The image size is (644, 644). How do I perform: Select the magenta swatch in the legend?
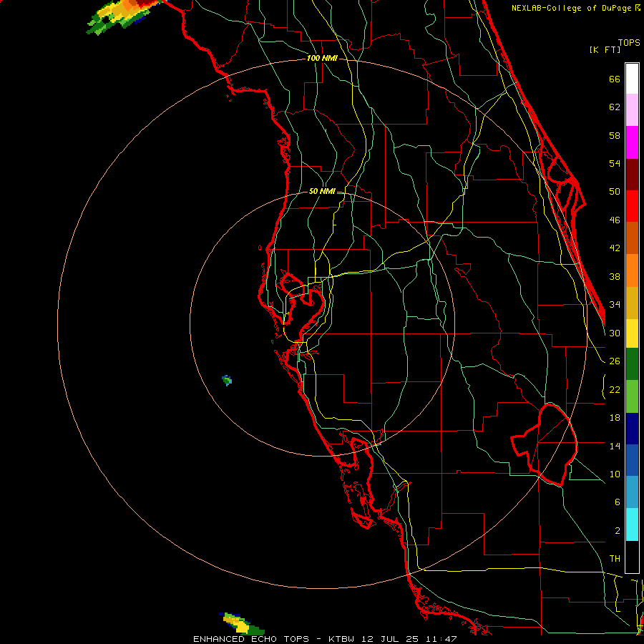[x=632, y=142]
